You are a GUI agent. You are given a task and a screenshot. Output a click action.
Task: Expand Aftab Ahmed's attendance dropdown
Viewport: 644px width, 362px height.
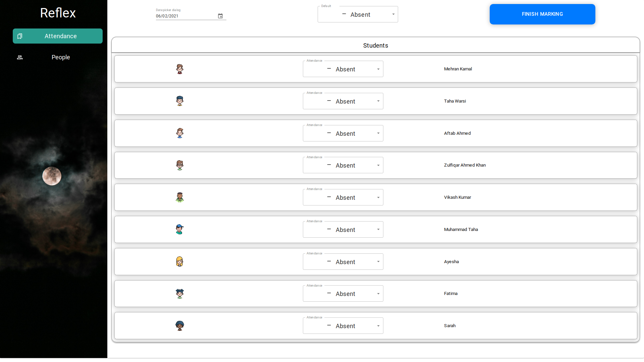point(343,133)
